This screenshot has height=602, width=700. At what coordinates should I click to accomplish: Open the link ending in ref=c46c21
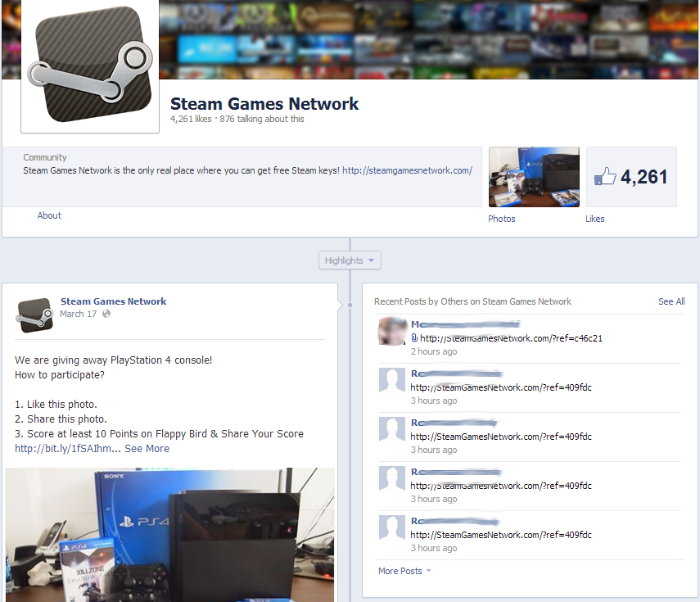tap(511, 338)
